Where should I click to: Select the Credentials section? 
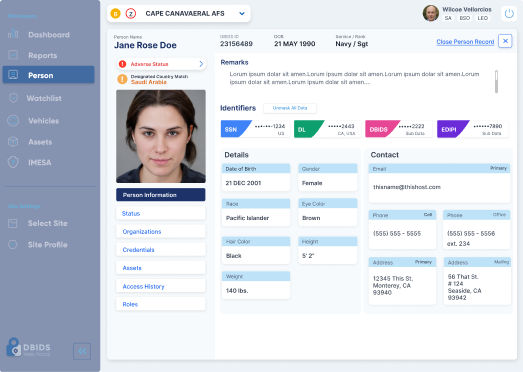point(160,250)
